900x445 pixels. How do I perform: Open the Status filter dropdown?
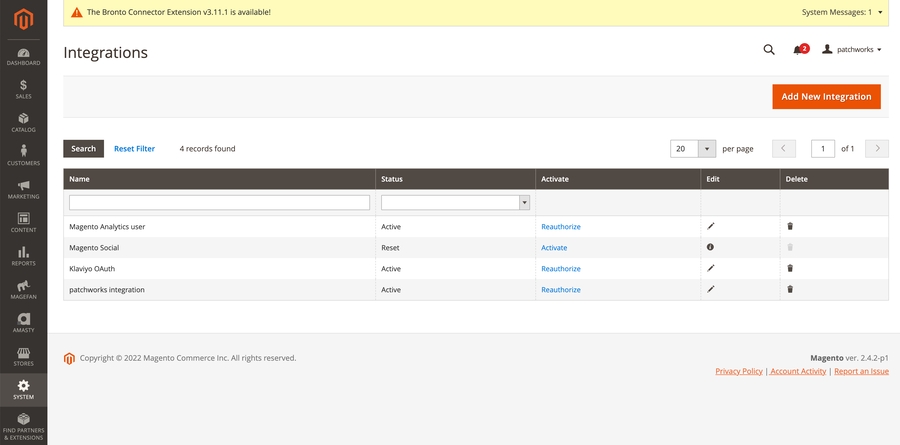tap(455, 202)
